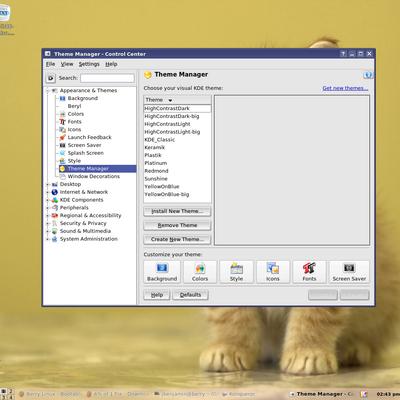Select the KDE_Classic theme
Viewport: 400px width, 400px height.
pos(177,140)
